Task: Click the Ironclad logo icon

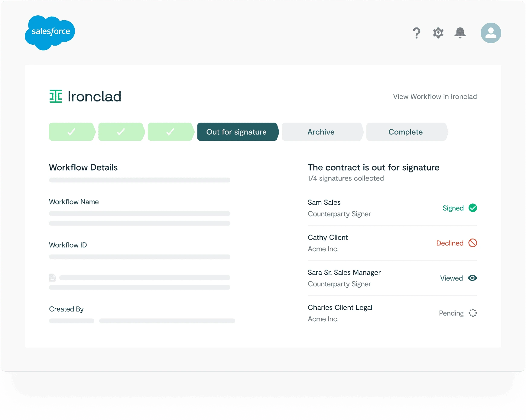Action: 56,96
